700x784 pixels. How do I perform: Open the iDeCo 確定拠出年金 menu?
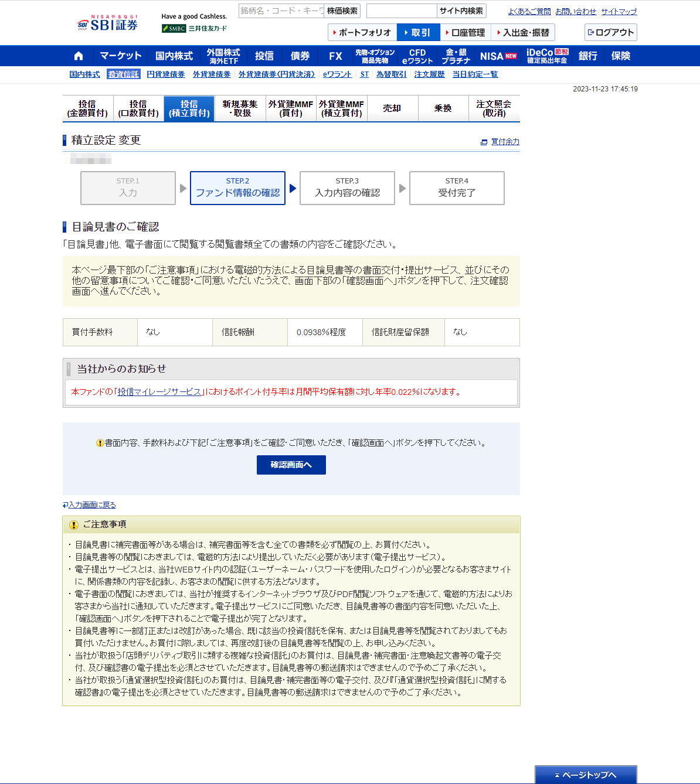coord(546,56)
